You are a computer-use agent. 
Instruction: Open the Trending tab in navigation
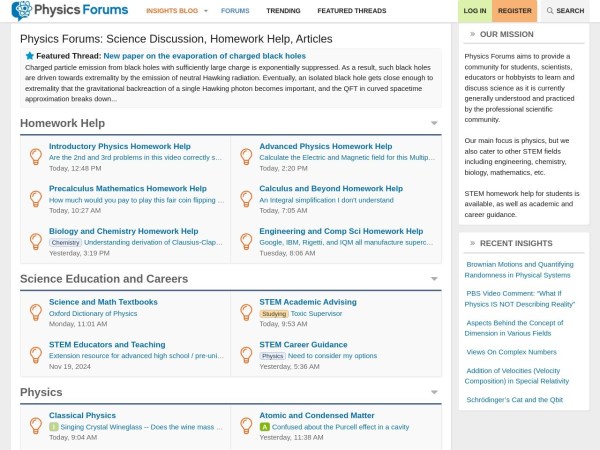(283, 11)
